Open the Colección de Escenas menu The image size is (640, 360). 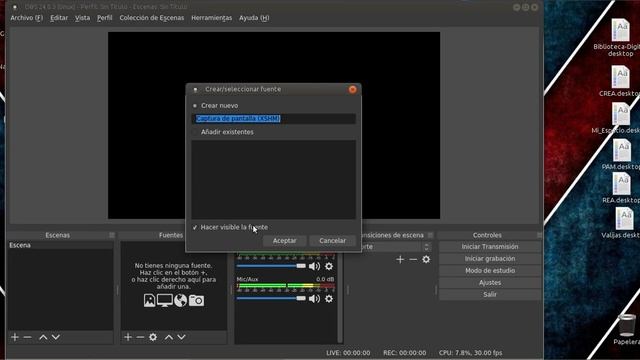(152, 18)
